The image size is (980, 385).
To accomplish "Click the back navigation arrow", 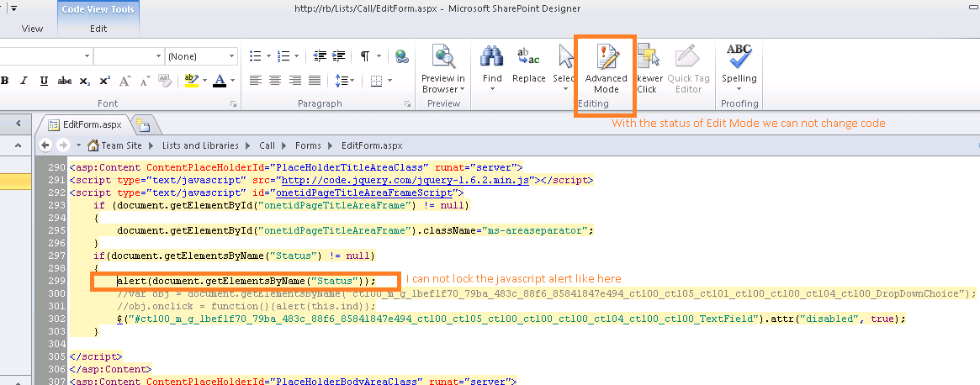I will click(x=45, y=145).
